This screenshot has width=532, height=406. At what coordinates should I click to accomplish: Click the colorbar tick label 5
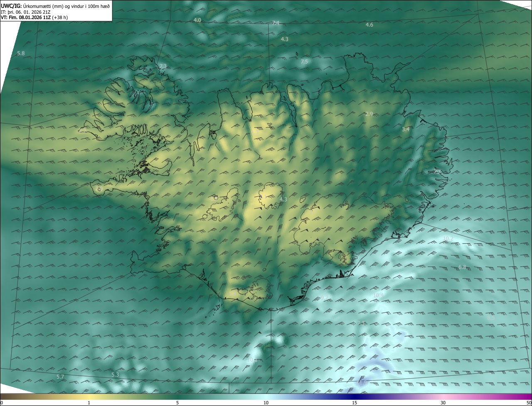tap(177, 403)
